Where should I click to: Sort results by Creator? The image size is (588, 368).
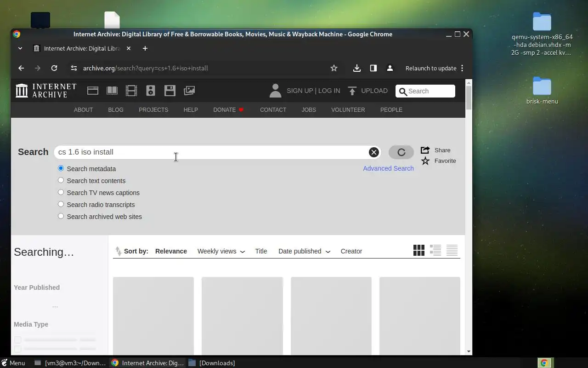tap(351, 251)
